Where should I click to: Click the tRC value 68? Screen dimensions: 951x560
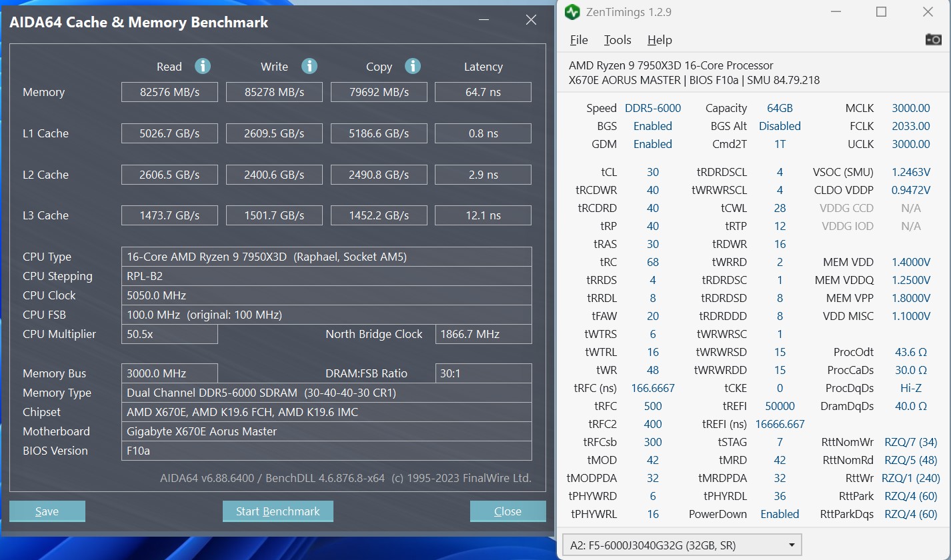(x=653, y=262)
